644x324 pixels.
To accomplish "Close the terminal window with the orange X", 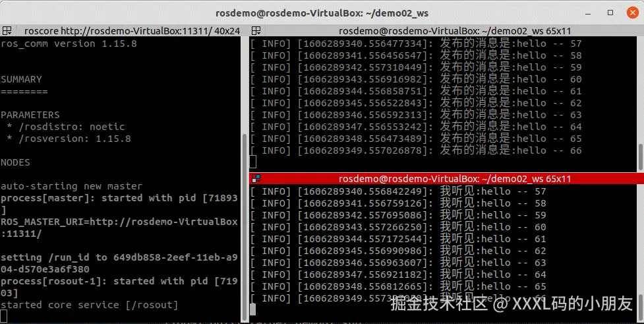I will point(633,13).
